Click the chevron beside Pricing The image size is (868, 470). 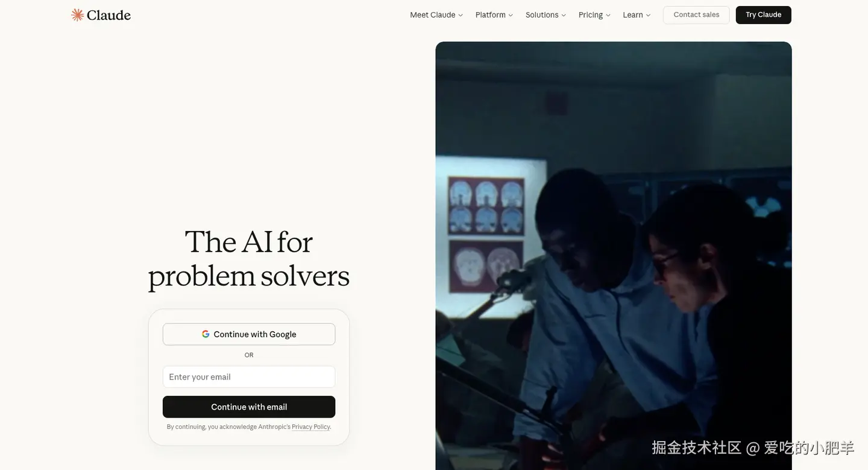tap(608, 15)
